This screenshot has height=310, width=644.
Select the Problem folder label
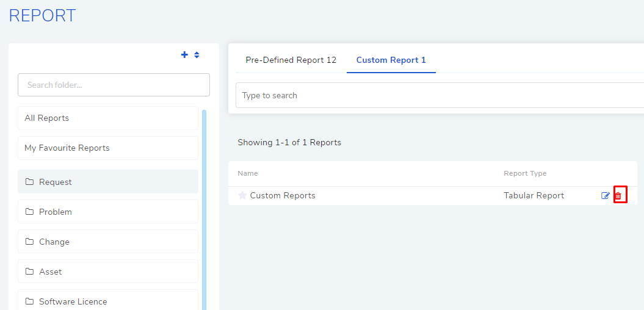coord(56,212)
